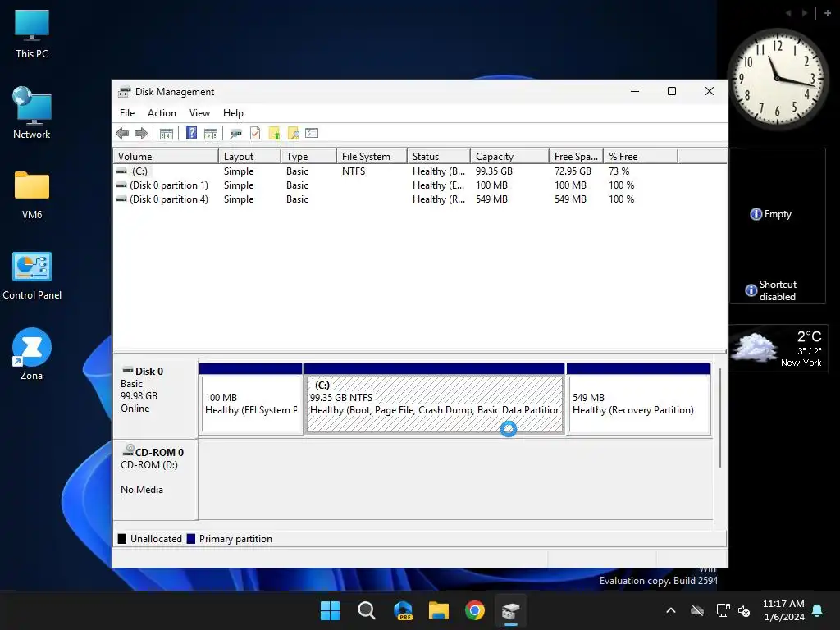Sort by the Status column header
Viewport: 840px width, 630px height.
(x=439, y=157)
